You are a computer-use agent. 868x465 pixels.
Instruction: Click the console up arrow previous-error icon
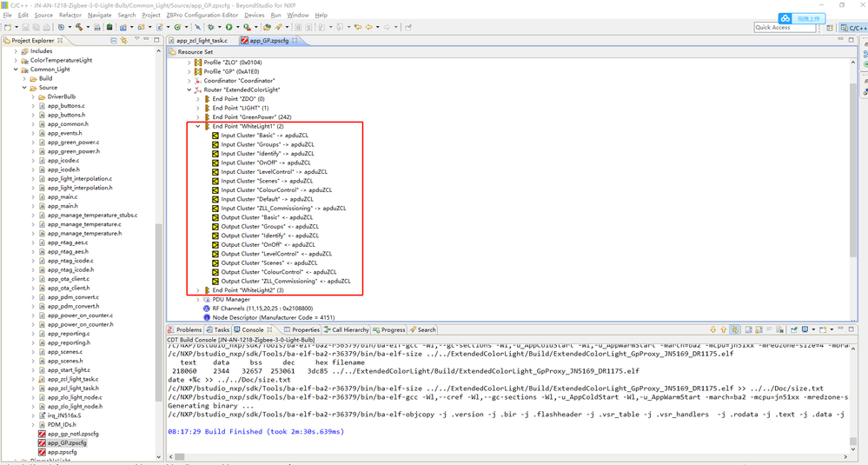pos(724,329)
